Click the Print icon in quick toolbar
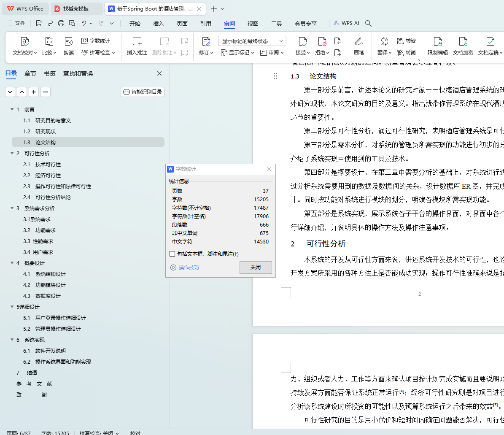 click(61, 23)
